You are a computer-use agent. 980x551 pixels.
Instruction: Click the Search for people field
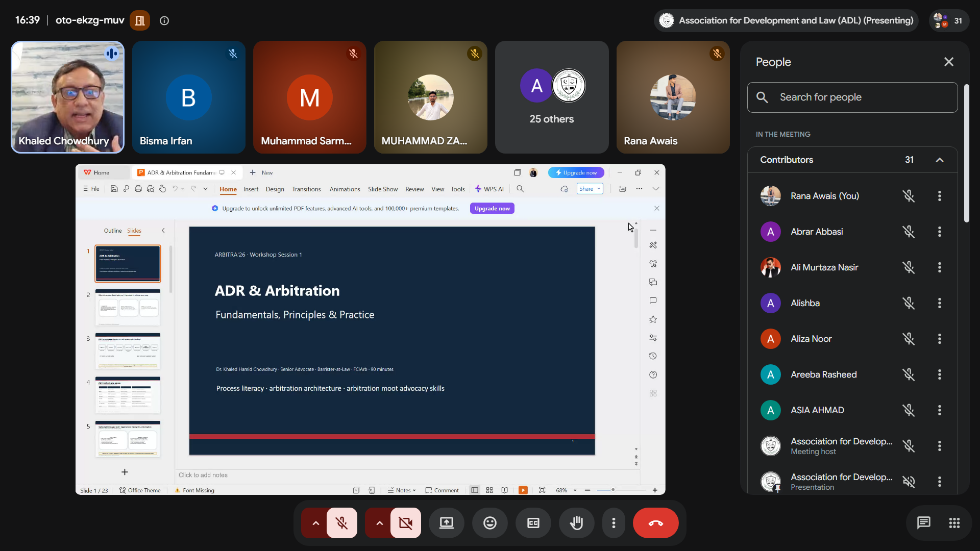(852, 97)
